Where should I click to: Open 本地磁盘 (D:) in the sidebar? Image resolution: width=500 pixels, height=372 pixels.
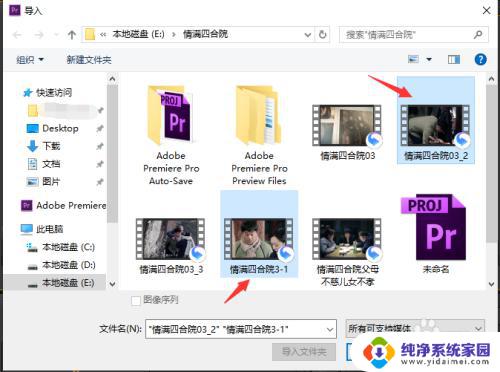pos(61,265)
